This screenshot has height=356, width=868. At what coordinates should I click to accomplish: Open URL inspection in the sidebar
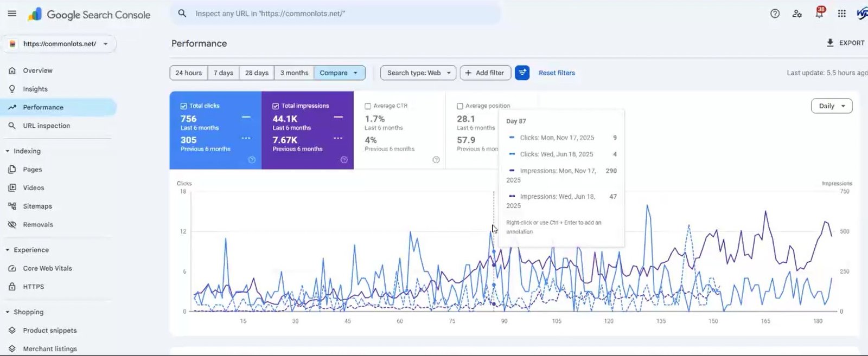point(59,126)
